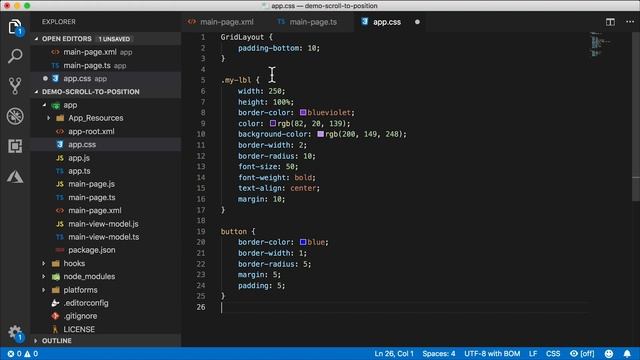The image size is (640, 360).
Task: Click the errors count icon in status bar
Action: click(11, 354)
